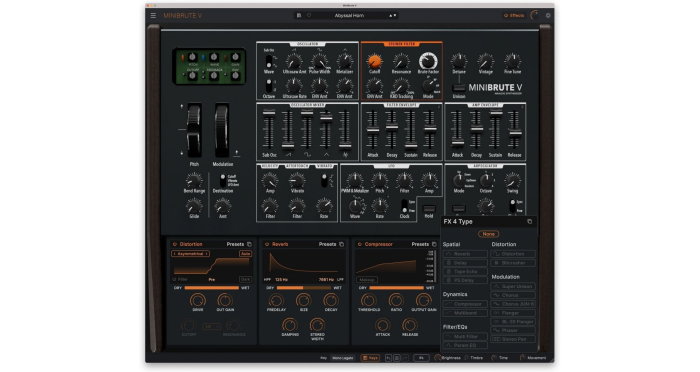Click the Arpeggiator Mode knob
The height and width of the screenshot is (372, 700).
[458, 180]
